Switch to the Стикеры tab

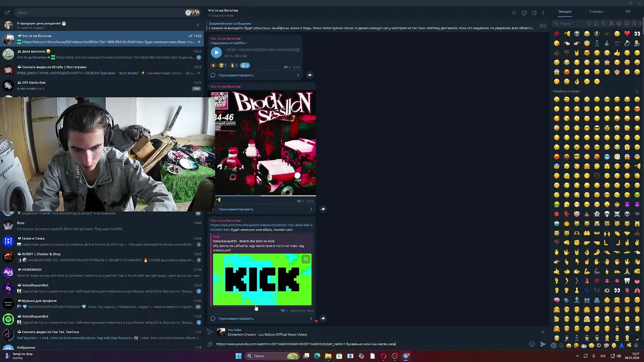click(596, 12)
